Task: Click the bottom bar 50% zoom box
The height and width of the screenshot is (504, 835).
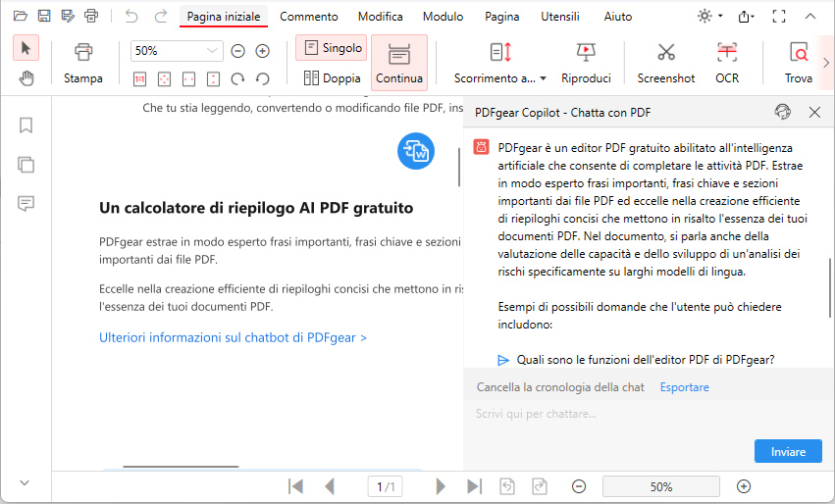Action: pos(661,486)
